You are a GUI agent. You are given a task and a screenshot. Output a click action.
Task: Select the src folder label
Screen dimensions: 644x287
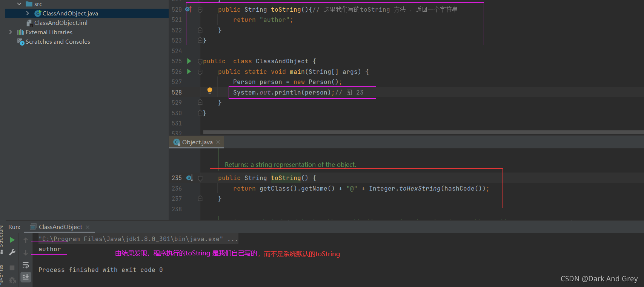click(38, 4)
